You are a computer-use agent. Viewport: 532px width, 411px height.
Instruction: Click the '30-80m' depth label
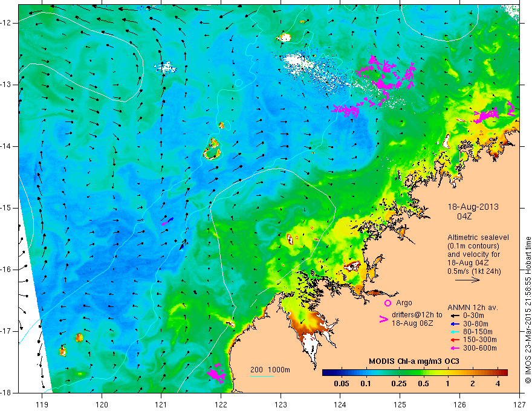(x=476, y=324)
